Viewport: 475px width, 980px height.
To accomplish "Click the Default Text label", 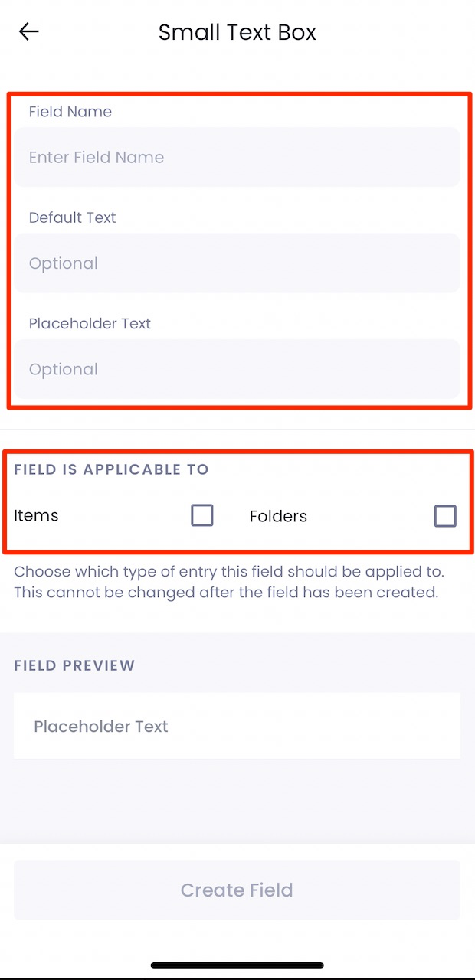I will click(x=73, y=217).
